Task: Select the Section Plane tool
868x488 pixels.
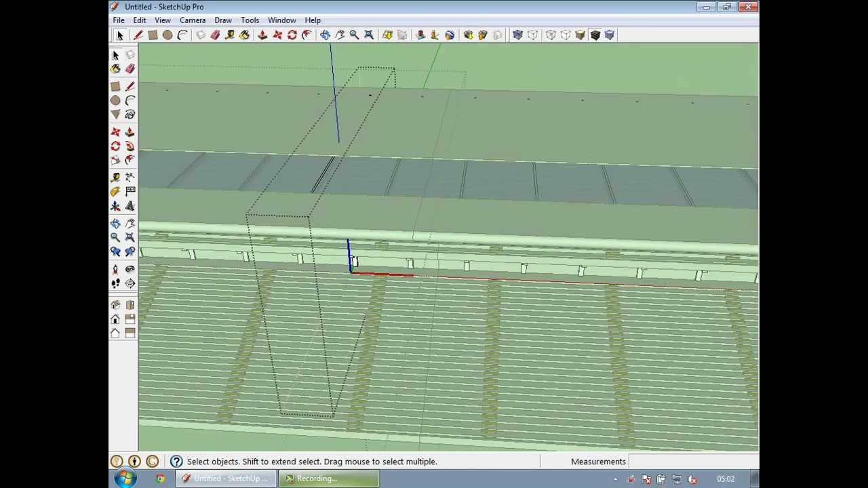Action: (130, 283)
